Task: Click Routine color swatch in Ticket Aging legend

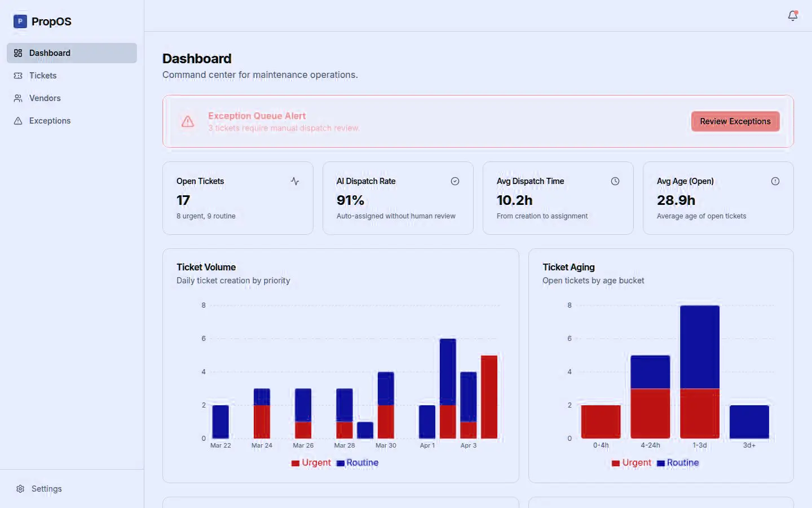Action: [660, 463]
